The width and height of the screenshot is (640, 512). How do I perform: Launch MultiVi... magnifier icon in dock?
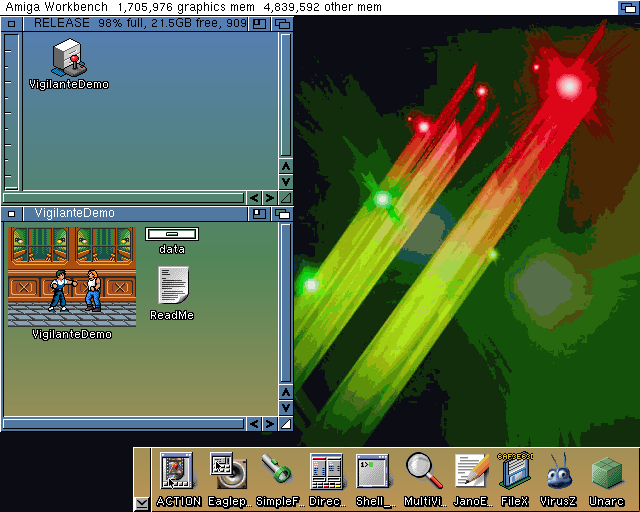pyautogui.click(x=424, y=471)
